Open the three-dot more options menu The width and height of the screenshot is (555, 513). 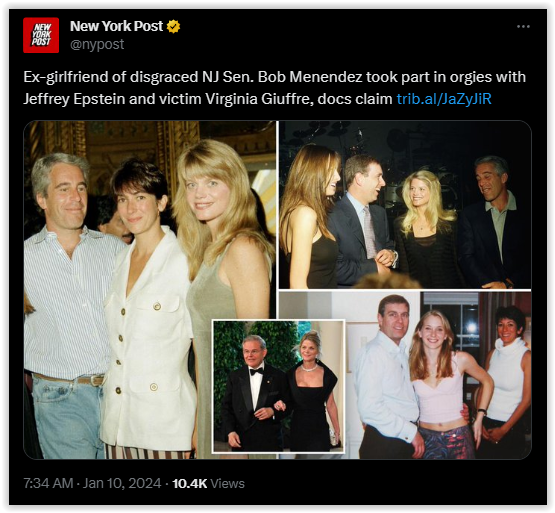tap(523, 27)
